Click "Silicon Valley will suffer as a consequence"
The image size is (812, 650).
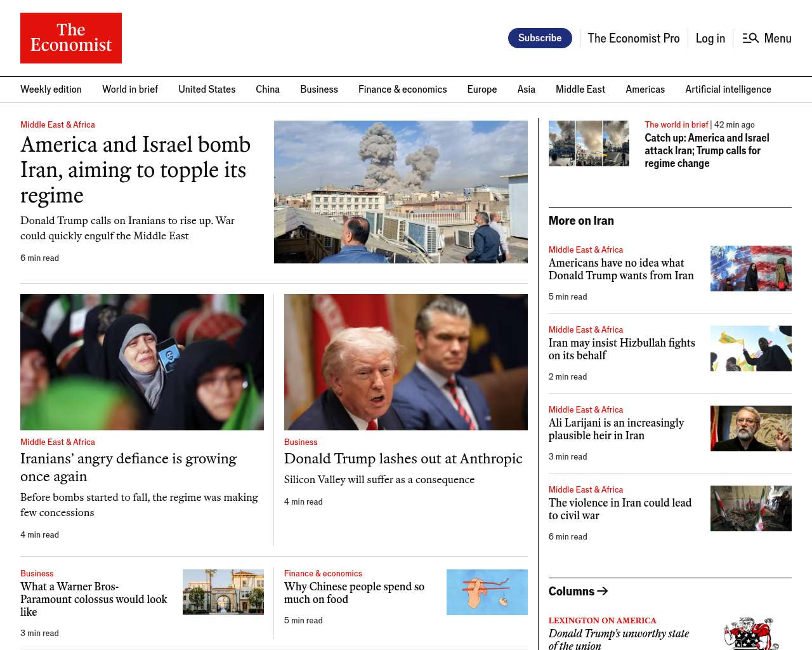click(x=379, y=479)
